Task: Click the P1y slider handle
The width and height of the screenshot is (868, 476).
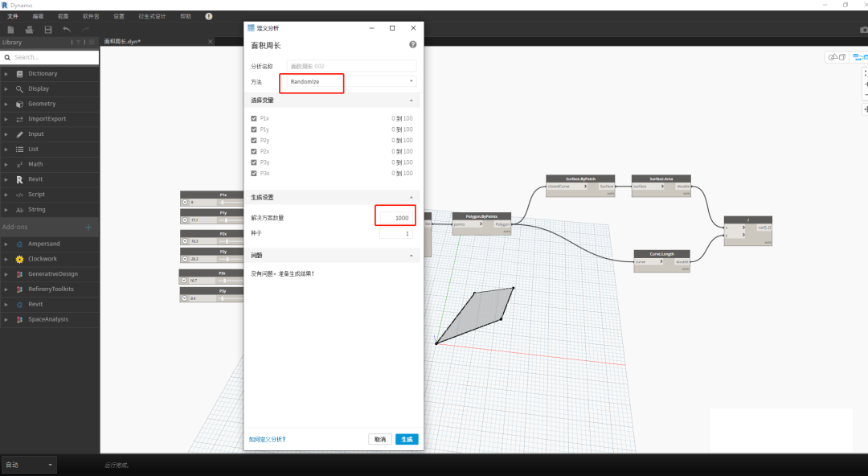Action: (x=226, y=220)
